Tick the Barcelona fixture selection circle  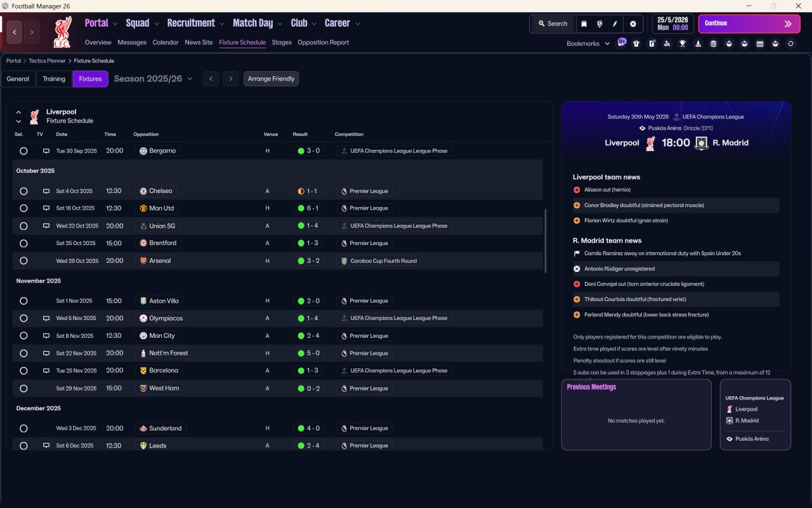coord(23,371)
